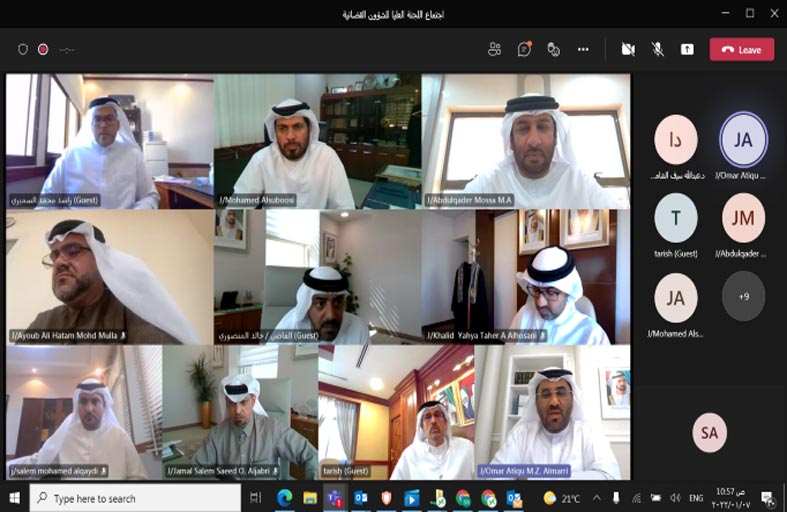Viewport: 787px width, 512px height.
Task: Open the meeting chat icon
Action: pos(524,49)
